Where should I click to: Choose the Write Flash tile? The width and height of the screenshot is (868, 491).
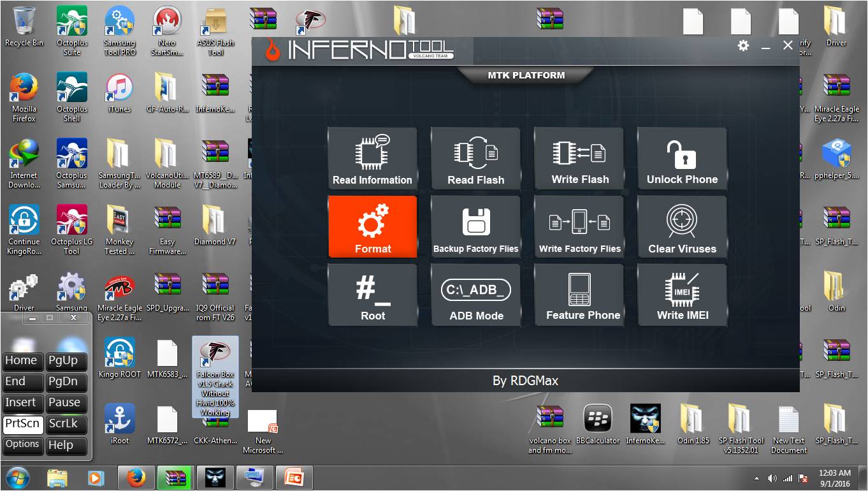579,158
